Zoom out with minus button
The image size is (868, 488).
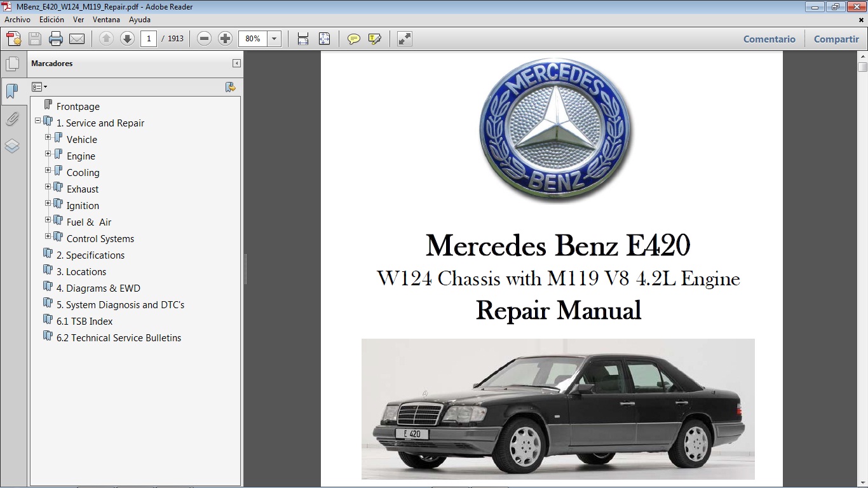[x=204, y=39]
